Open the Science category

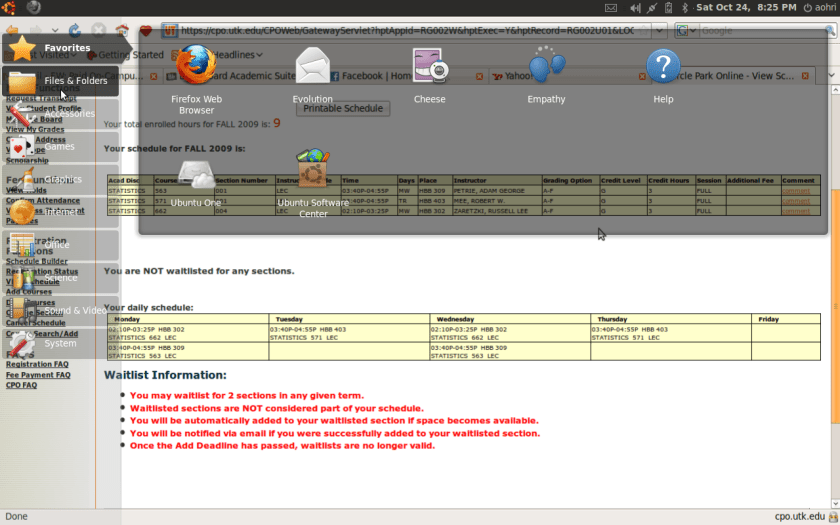(61, 278)
